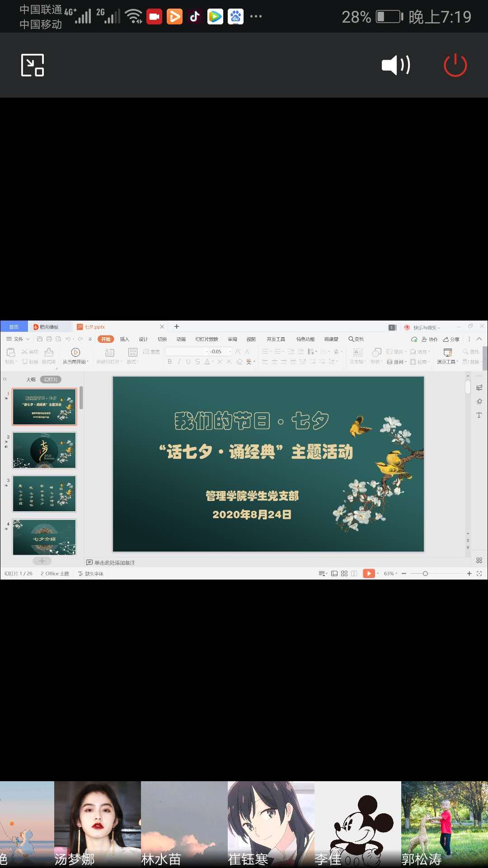Viewport: 488px width, 868px height.
Task: Toggle the 幻灯片 view in side panel
Action: pyautogui.click(x=51, y=379)
